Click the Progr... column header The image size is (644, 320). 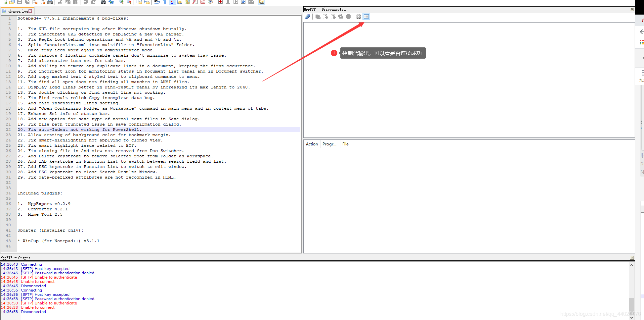(330, 144)
